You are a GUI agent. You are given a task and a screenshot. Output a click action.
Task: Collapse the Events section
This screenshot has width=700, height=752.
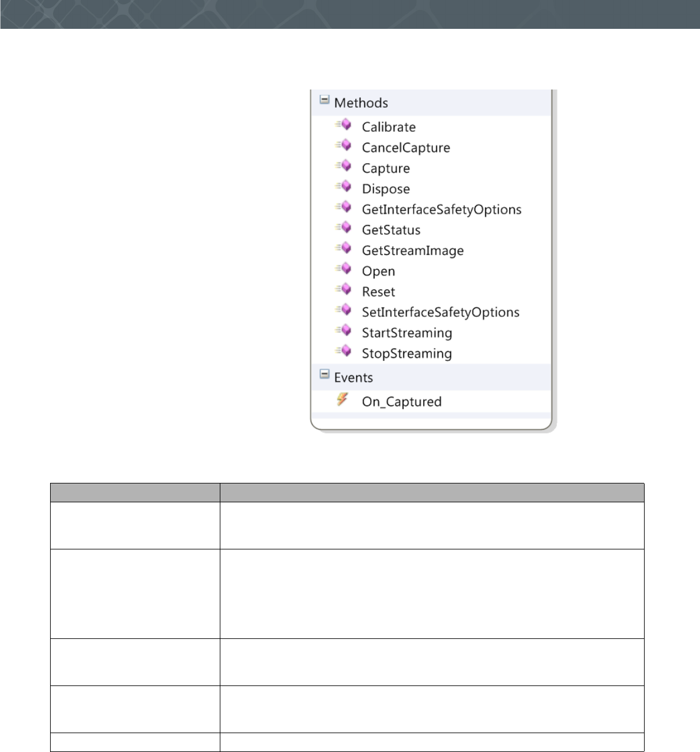click(324, 374)
